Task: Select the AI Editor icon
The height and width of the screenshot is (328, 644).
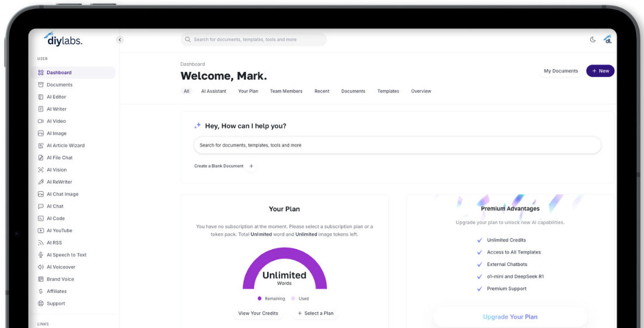Action: pyautogui.click(x=41, y=97)
